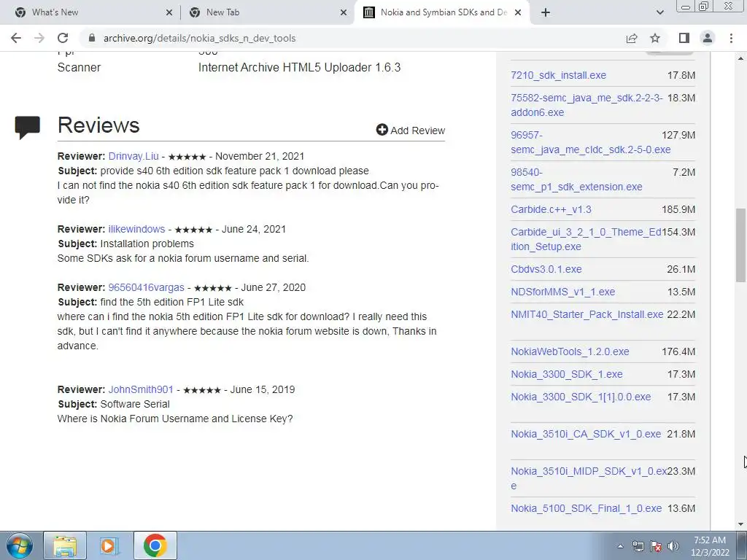The width and height of the screenshot is (747, 560).
Task: Close the Nokia and Symbian SDKs tab
Action: (x=519, y=12)
